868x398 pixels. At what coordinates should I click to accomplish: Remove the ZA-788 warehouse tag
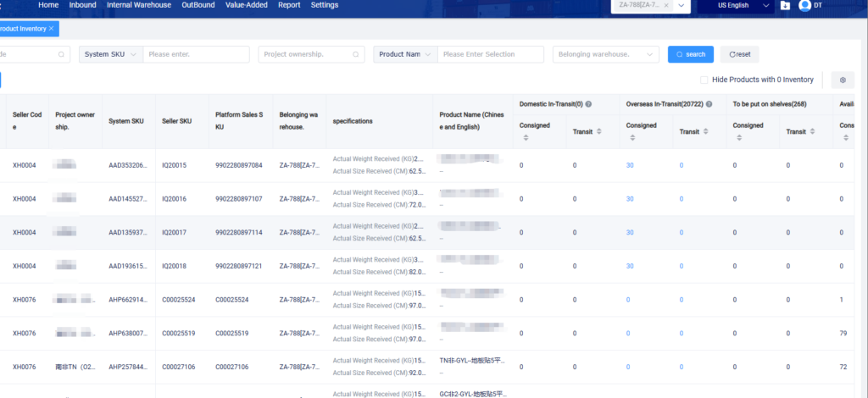pos(666,5)
